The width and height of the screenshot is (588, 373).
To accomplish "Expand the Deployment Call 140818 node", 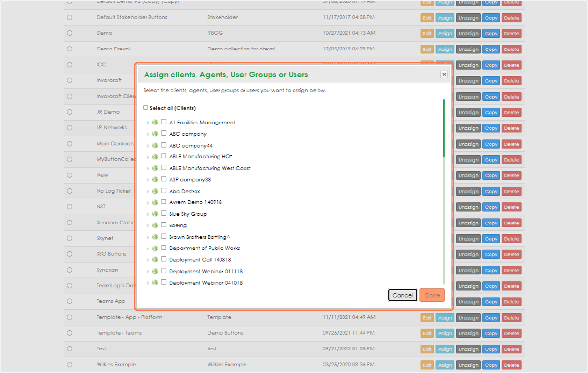I will click(x=147, y=260).
